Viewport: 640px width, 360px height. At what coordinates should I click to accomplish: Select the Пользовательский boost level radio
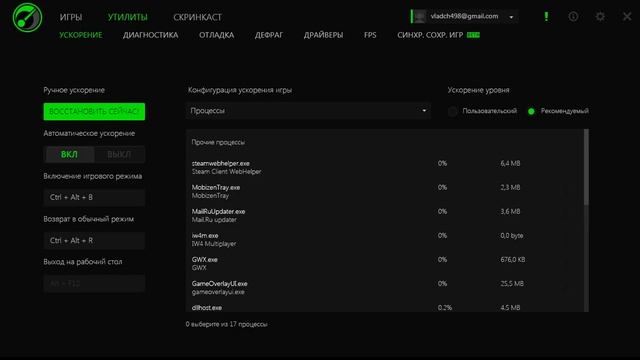pyautogui.click(x=452, y=111)
